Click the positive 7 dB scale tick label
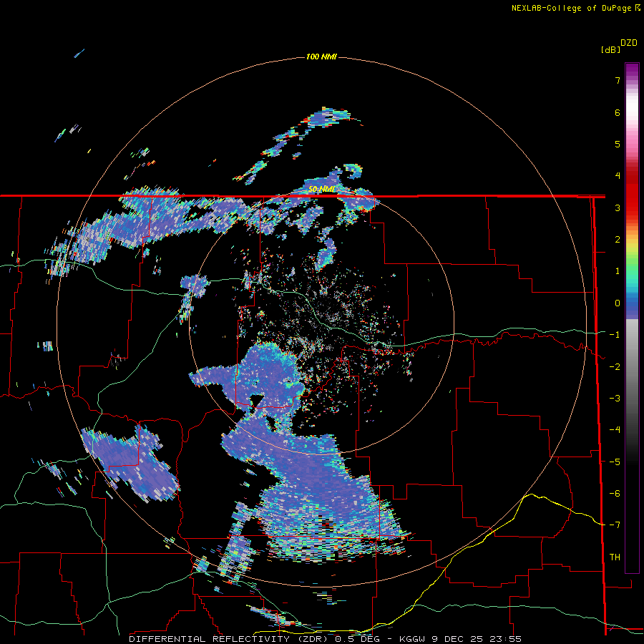 [618, 80]
